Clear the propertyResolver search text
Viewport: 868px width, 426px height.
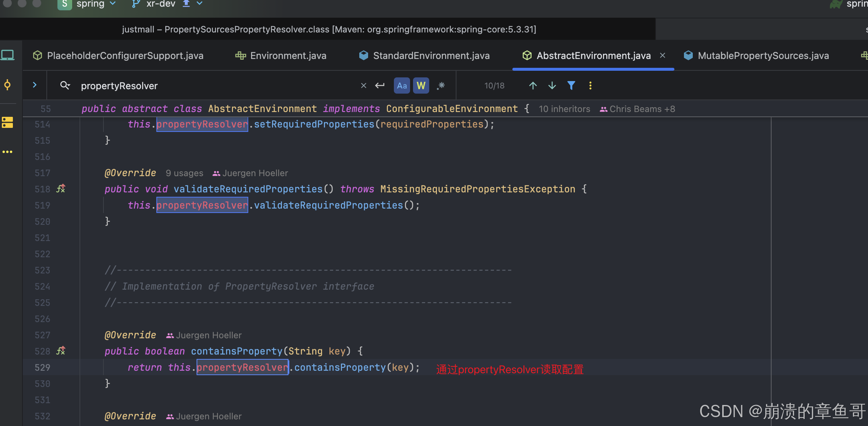tap(363, 86)
